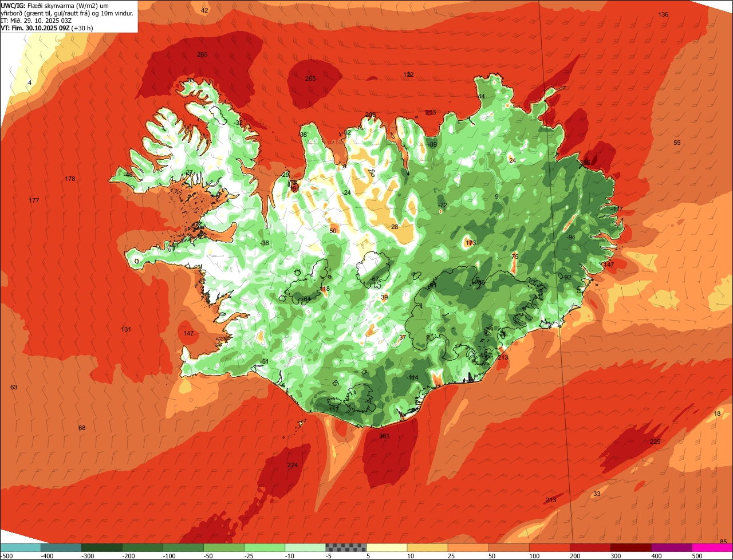Click the value '-67' on the central glacier
The width and height of the screenshot is (733, 560).
click(375, 279)
